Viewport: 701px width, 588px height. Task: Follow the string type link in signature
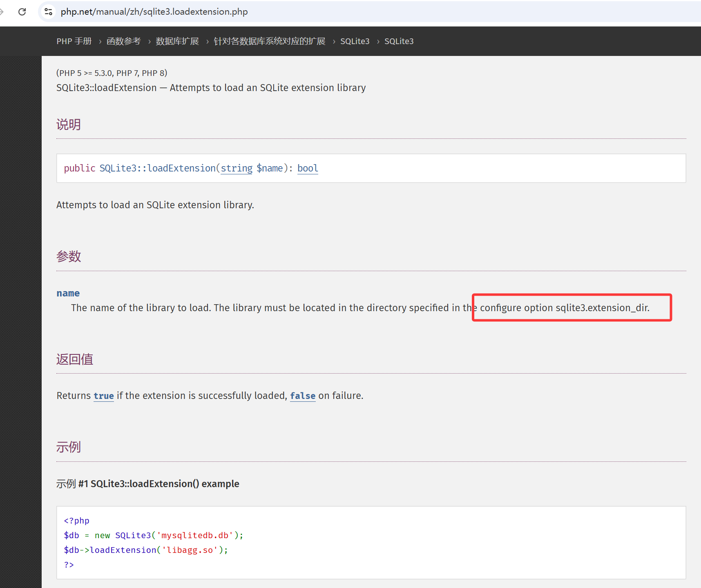(237, 168)
